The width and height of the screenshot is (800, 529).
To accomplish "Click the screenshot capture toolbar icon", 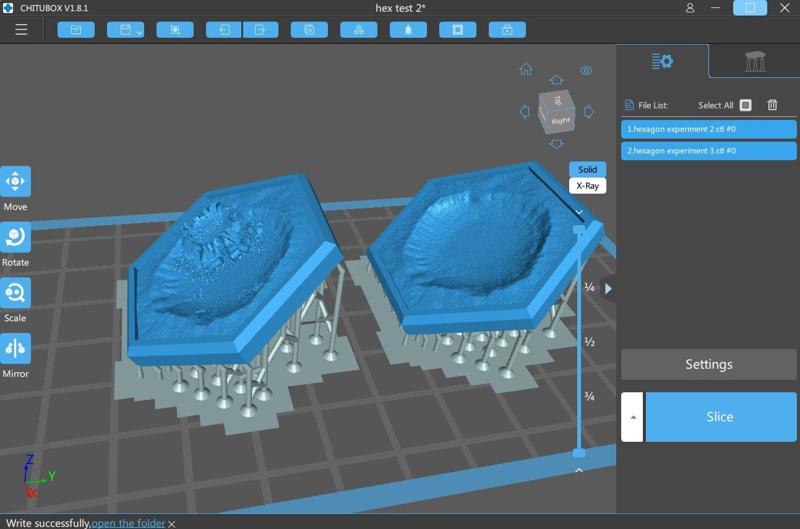I will click(x=175, y=30).
